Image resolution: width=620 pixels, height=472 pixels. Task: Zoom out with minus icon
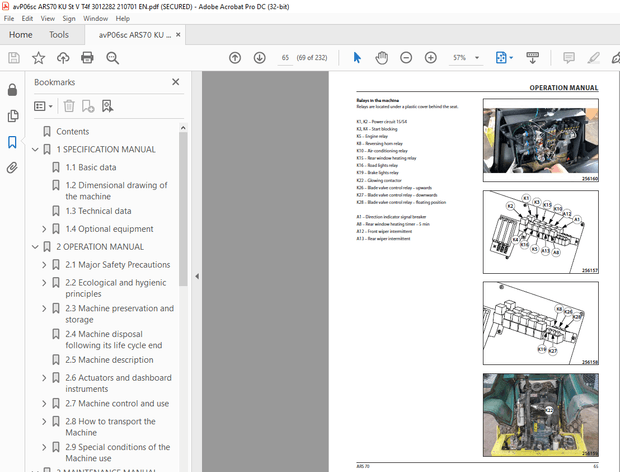click(406, 58)
